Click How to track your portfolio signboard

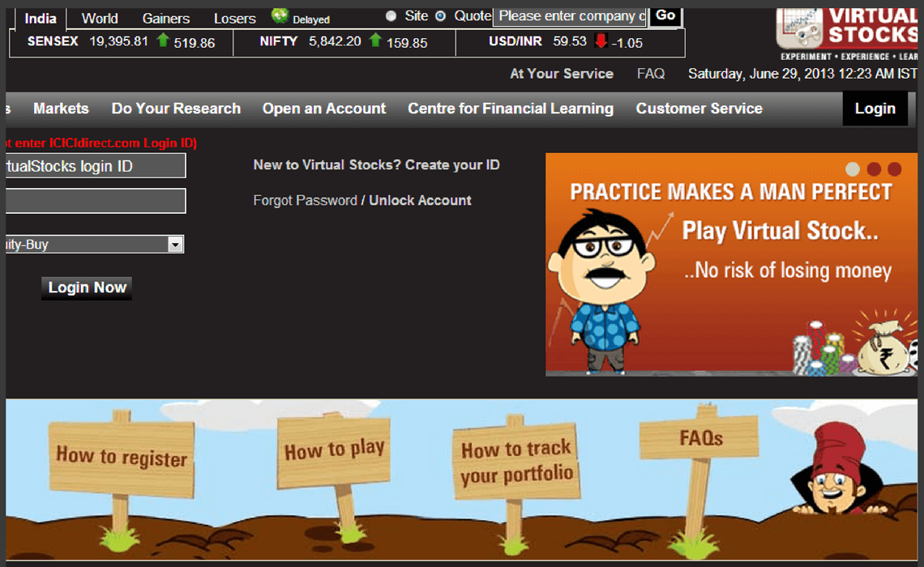click(516, 463)
